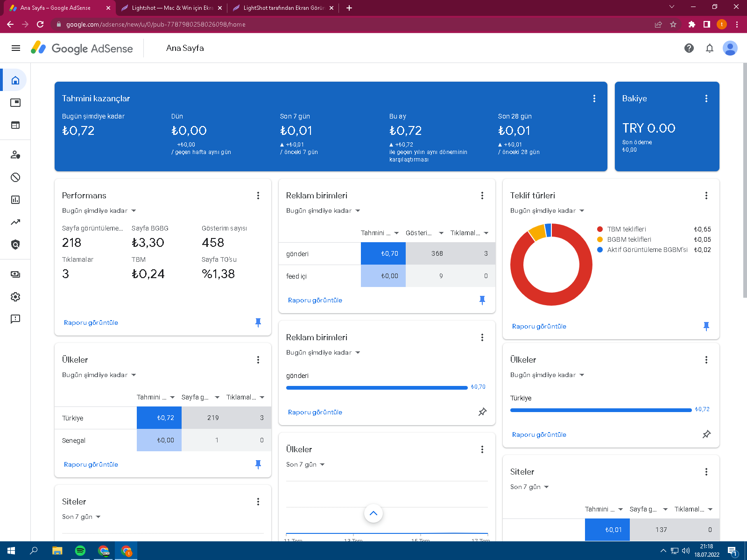This screenshot has height=560, width=747.
Task: Select the red TBM teklifleri legend dot
Action: click(x=600, y=229)
